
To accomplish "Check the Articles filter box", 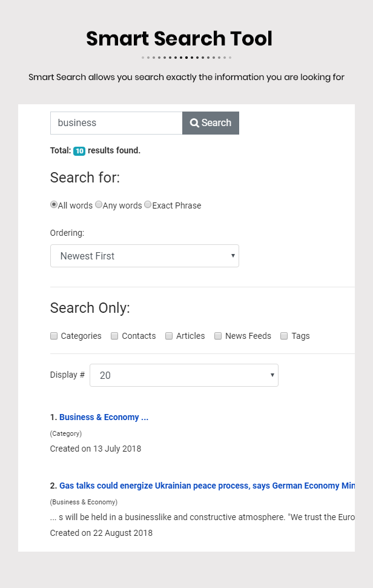I will tap(169, 336).
